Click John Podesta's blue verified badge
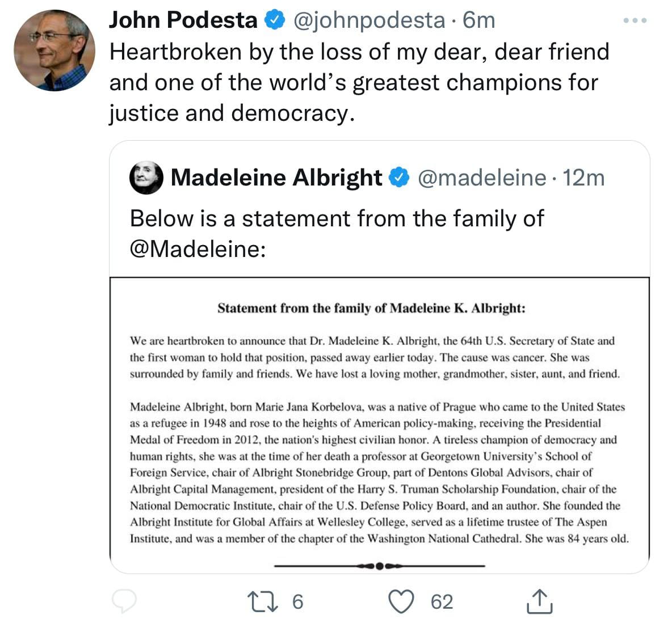This screenshot has height=628, width=672. pos(275,20)
